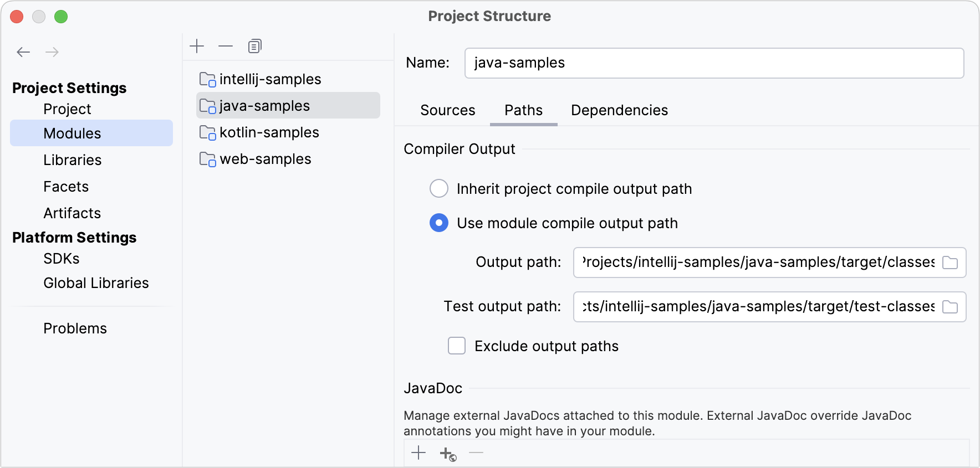Viewport: 980px width, 468px height.
Task: Open the intellij-samples module
Action: point(270,79)
